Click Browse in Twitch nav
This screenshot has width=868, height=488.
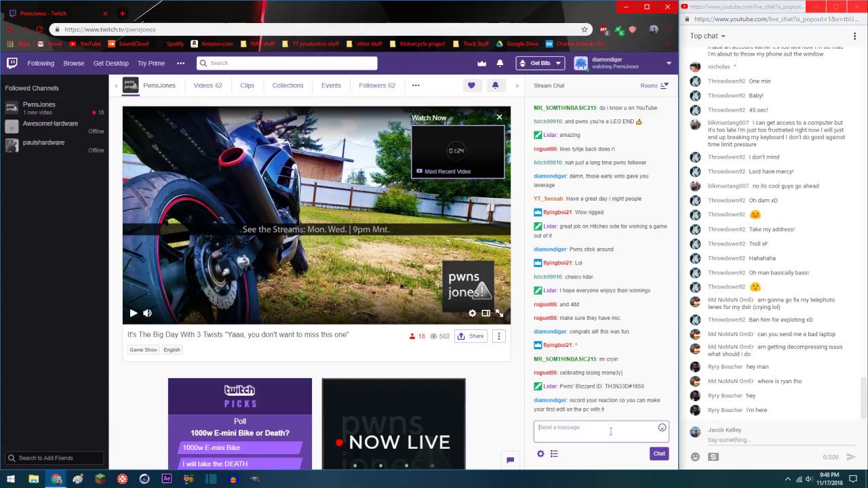pyautogui.click(x=74, y=63)
